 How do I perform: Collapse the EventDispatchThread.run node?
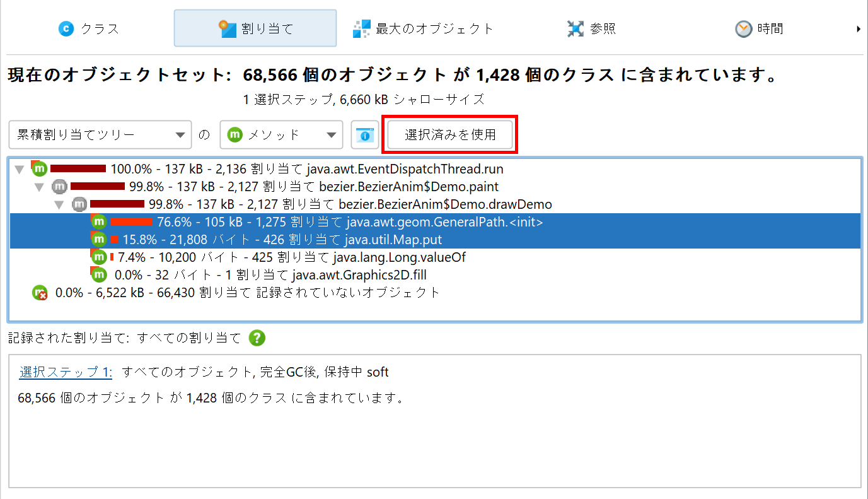click(x=20, y=169)
